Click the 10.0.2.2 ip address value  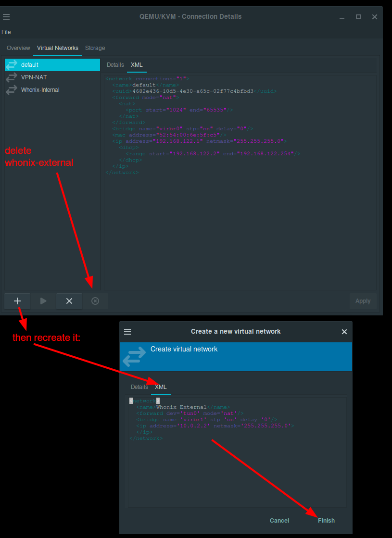193,426
